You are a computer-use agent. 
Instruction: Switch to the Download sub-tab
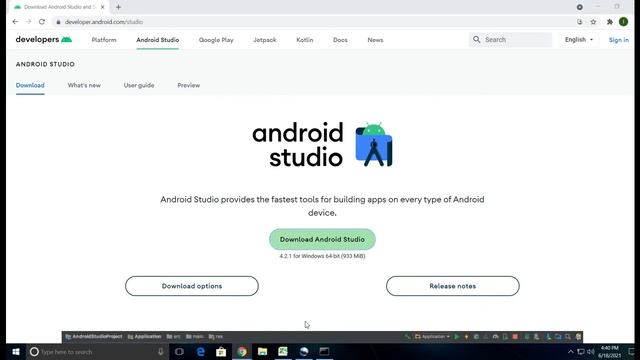tap(30, 85)
